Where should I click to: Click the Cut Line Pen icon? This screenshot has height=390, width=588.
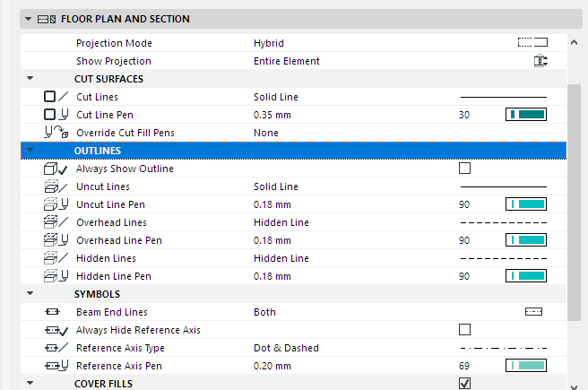point(56,115)
